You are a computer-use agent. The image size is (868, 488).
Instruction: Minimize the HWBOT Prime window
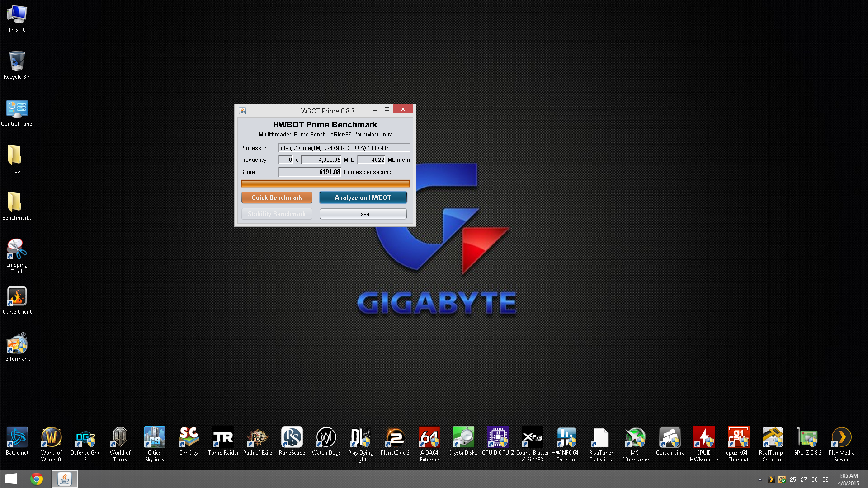pos(375,110)
